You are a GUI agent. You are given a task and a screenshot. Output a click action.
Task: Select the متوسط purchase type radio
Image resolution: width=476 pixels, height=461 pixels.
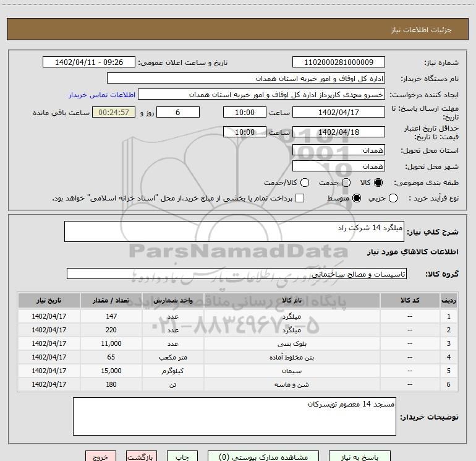coord(357,198)
